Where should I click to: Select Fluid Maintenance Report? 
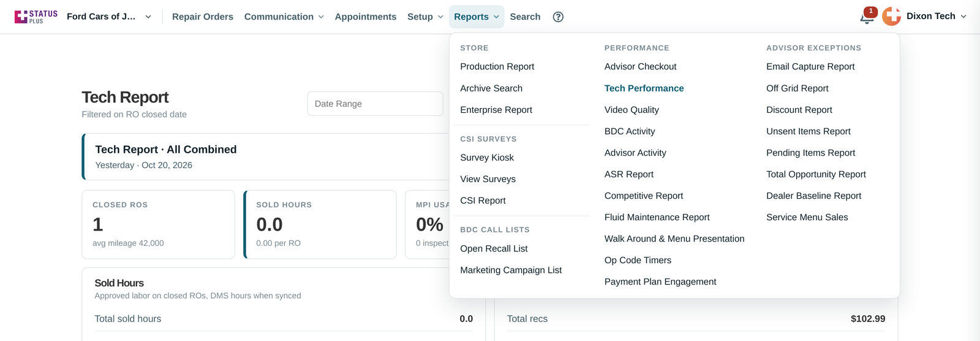click(657, 217)
